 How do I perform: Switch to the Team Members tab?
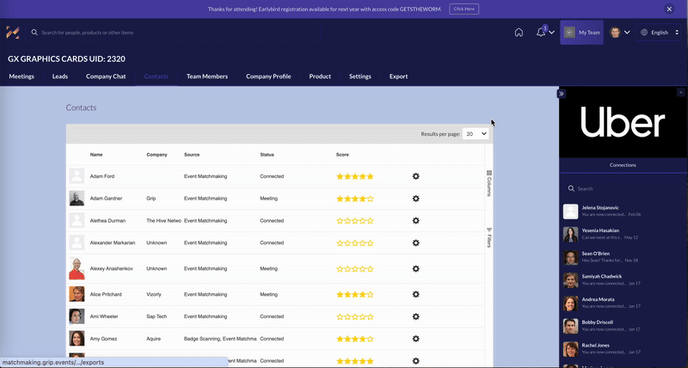point(207,76)
